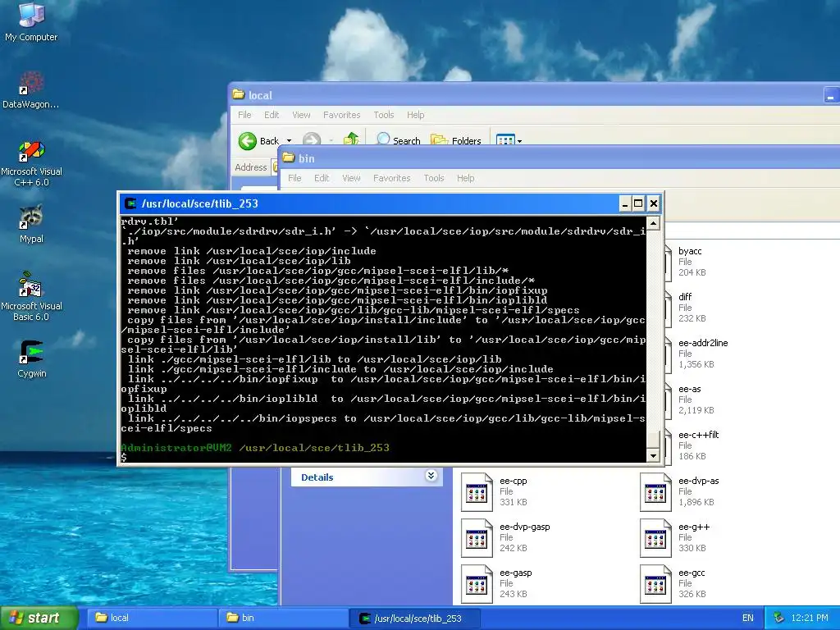Open Help menu in bin window

[x=466, y=178]
